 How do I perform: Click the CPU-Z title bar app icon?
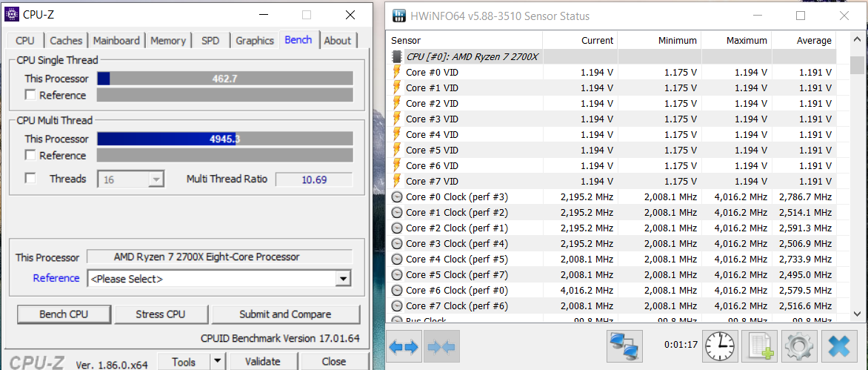pos(12,14)
